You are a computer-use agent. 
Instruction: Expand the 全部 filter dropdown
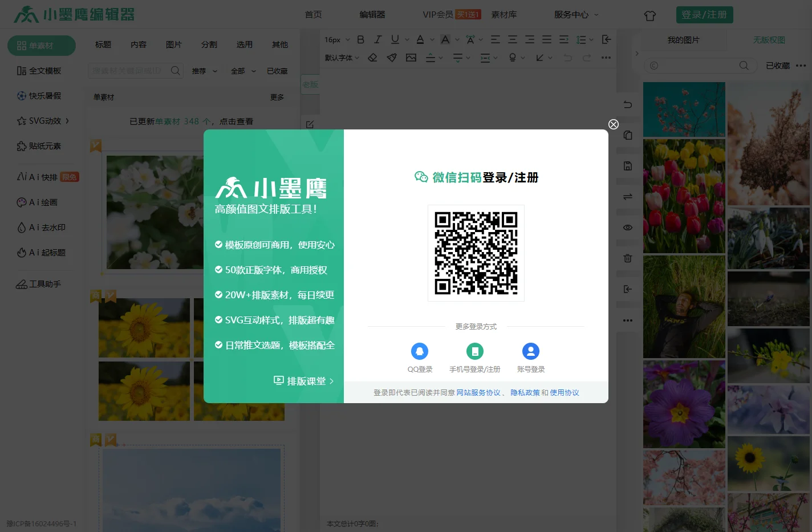243,71
